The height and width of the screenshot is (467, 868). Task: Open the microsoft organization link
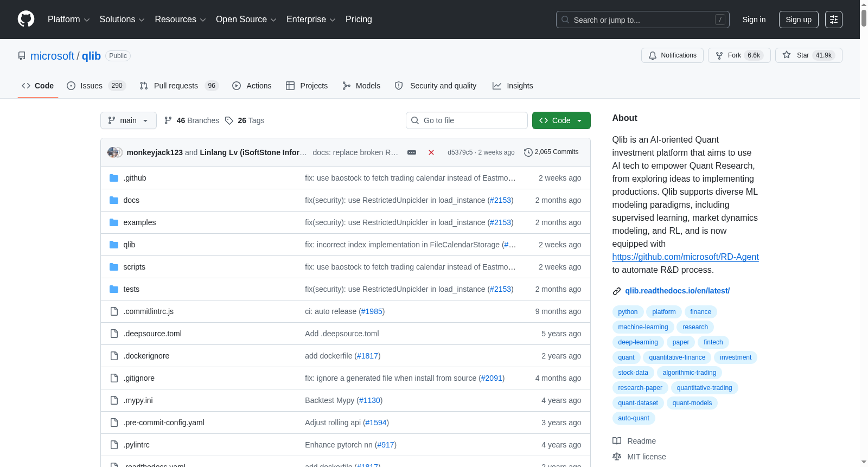(52, 56)
